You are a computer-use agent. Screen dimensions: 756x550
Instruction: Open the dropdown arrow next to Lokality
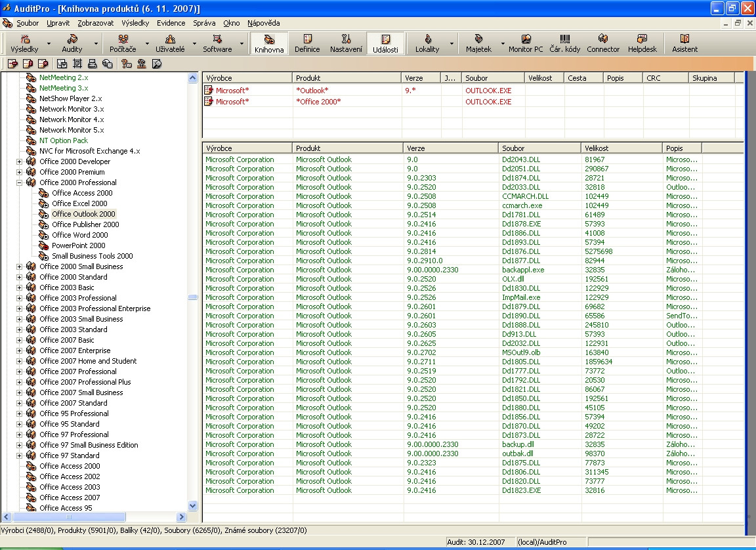[451, 43]
